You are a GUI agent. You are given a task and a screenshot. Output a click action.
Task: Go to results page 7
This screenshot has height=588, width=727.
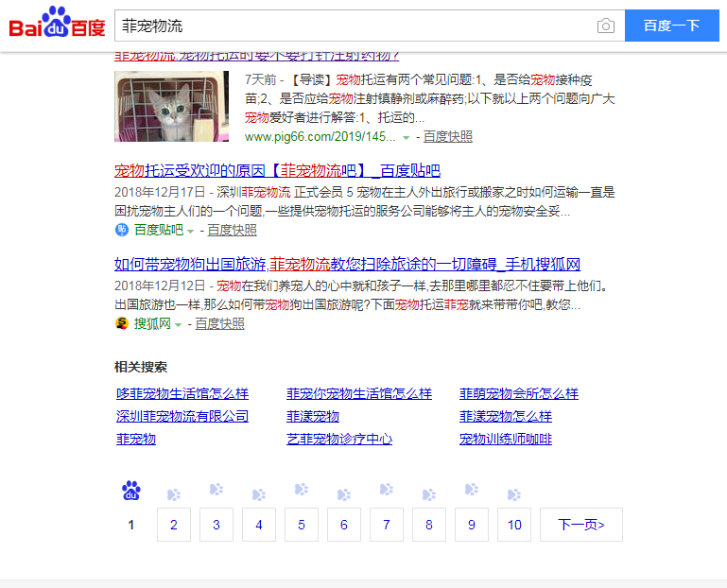pyautogui.click(x=387, y=525)
